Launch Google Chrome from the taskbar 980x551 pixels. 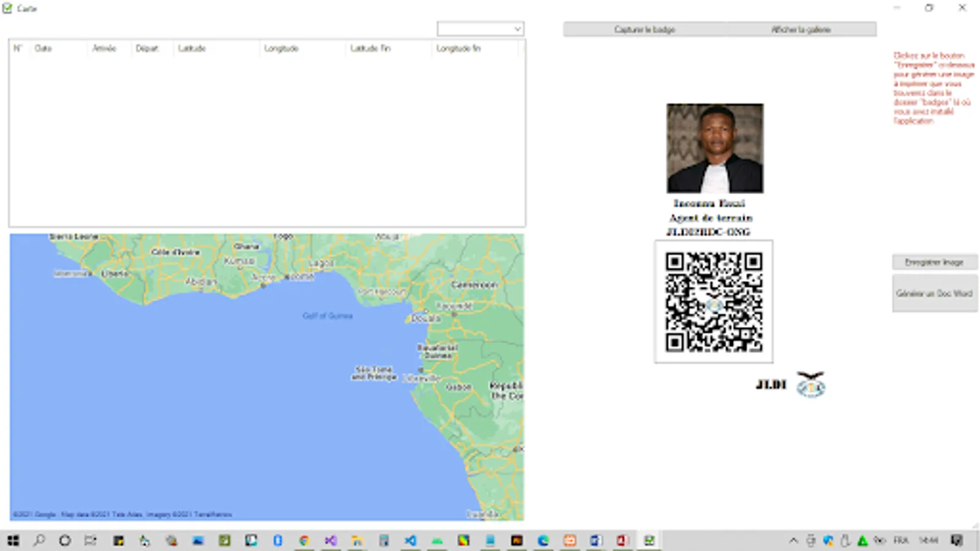pos(304,540)
